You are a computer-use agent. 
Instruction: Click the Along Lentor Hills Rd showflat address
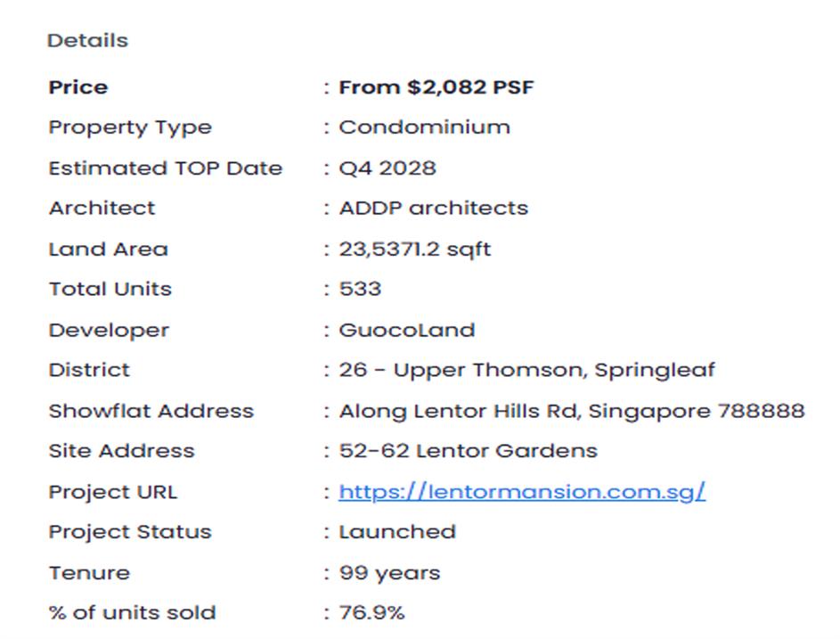pyautogui.click(x=571, y=411)
